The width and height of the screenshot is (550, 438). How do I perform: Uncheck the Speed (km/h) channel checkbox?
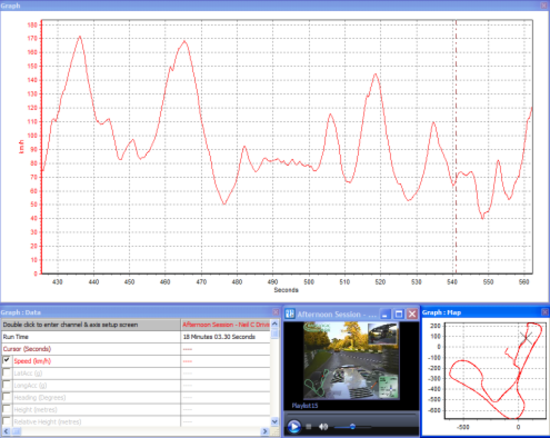pyautogui.click(x=6, y=360)
